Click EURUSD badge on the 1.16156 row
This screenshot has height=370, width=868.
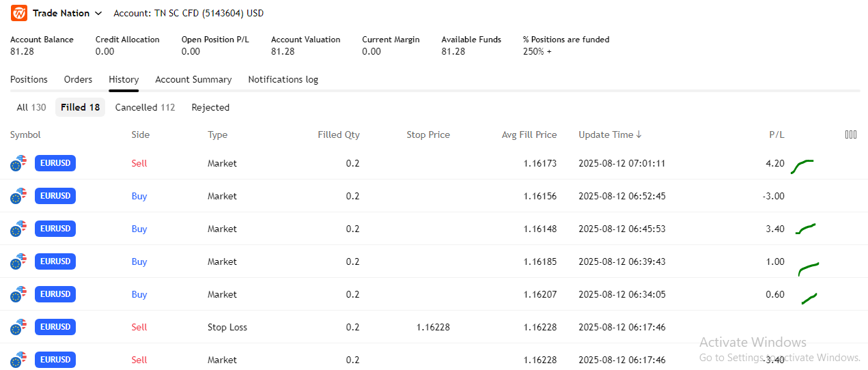(x=55, y=196)
